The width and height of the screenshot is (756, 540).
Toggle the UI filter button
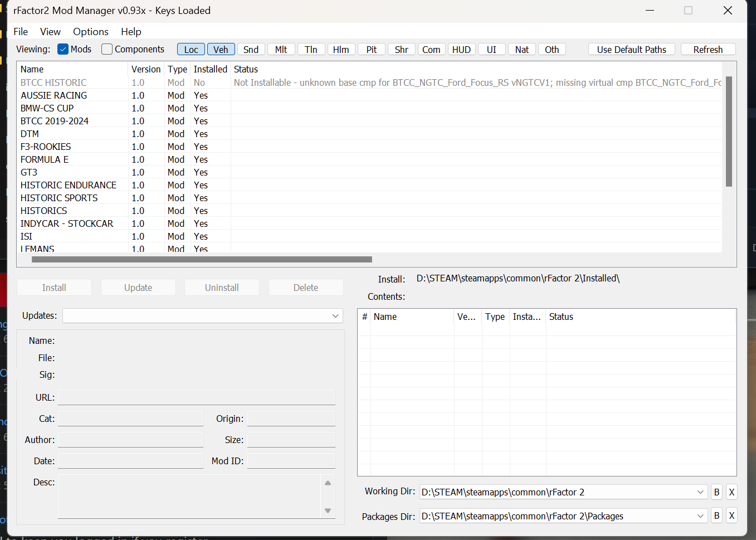coord(491,50)
